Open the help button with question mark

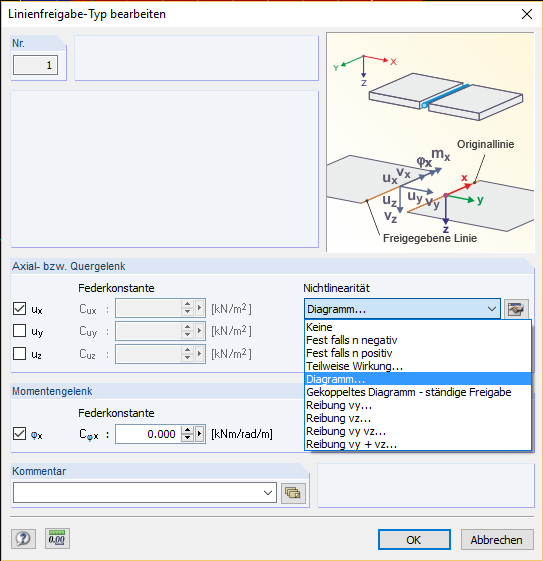tap(23, 538)
